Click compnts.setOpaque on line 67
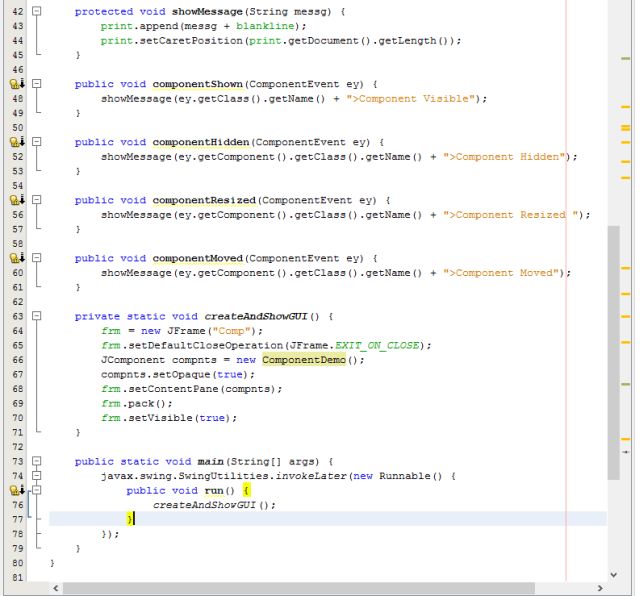 tap(156, 375)
